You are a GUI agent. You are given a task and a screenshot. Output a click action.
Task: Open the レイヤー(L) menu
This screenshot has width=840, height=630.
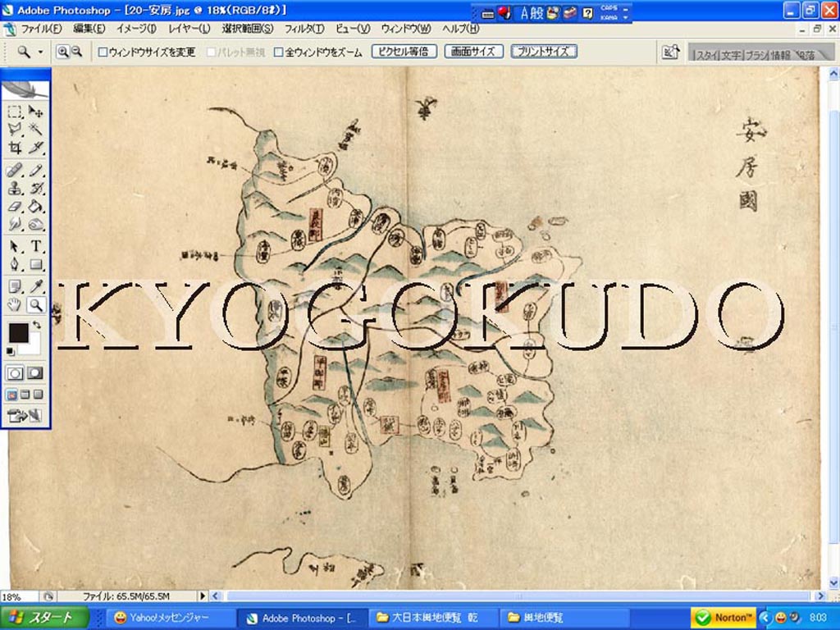point(189,29)
